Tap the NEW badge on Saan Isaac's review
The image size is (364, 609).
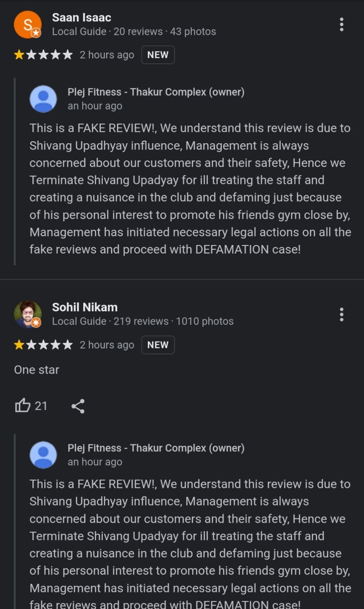pyautogui.click(x=158, y=55)
